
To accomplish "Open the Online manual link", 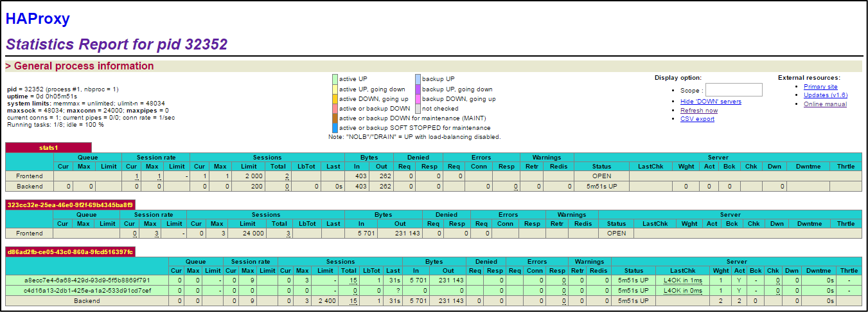I will tap(825, 104).
